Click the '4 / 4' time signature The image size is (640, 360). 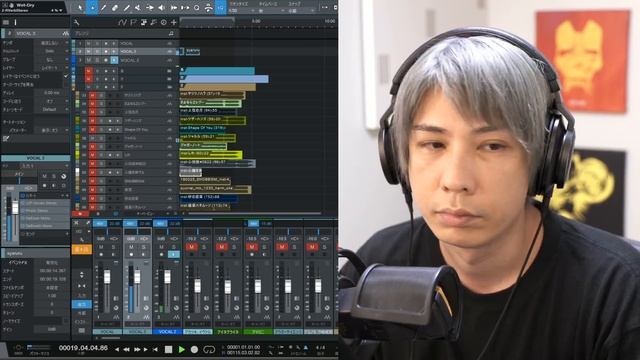tap(321, 347)
